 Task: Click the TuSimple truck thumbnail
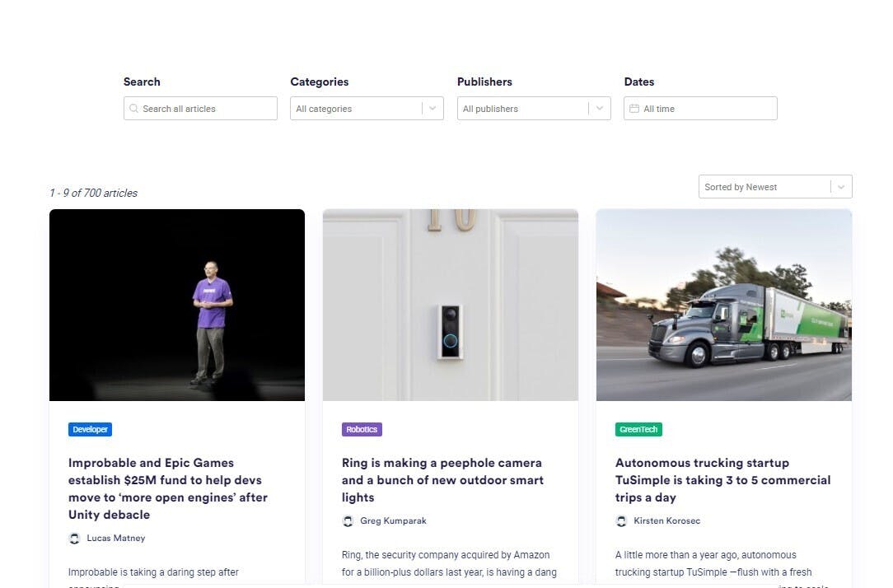(x=724, y=305)
